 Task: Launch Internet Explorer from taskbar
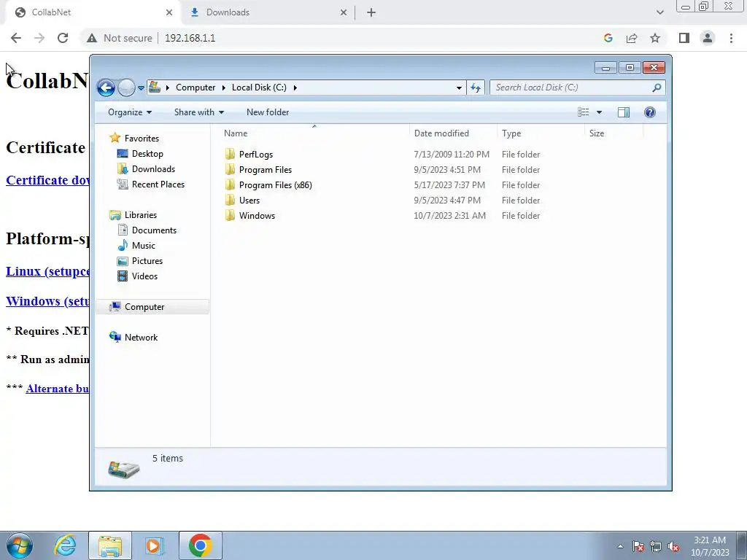(65, 545)
